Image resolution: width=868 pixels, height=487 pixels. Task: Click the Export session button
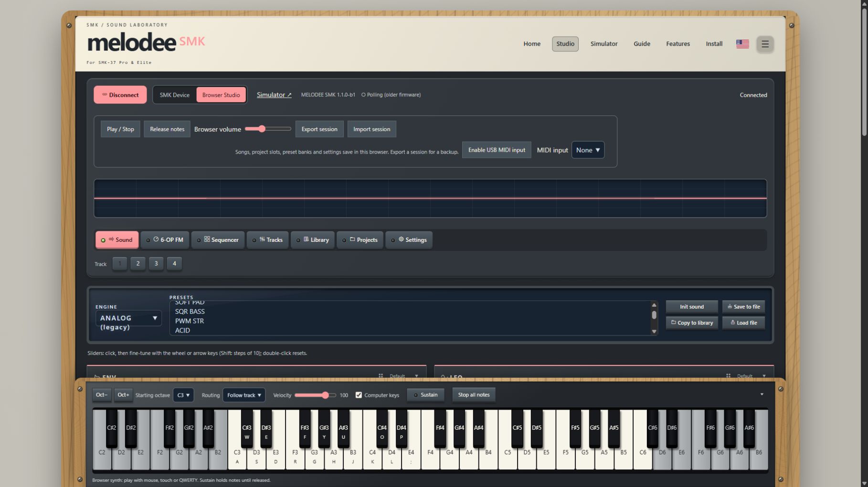tap(319, 129)
